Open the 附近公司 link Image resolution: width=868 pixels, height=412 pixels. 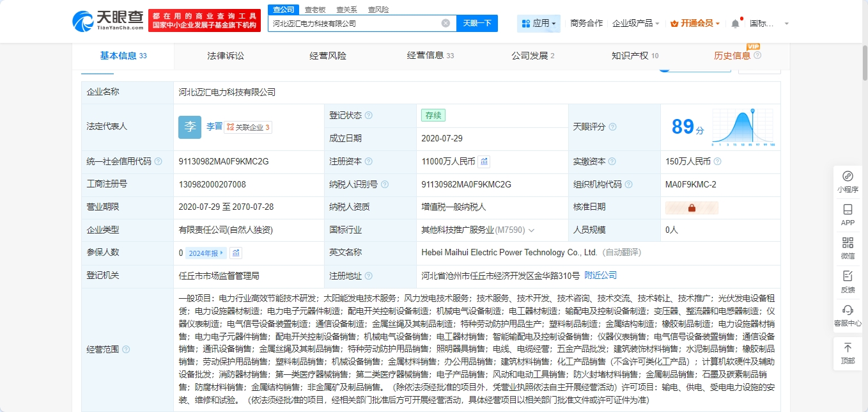pyautogui.click(x=601, y=276)
